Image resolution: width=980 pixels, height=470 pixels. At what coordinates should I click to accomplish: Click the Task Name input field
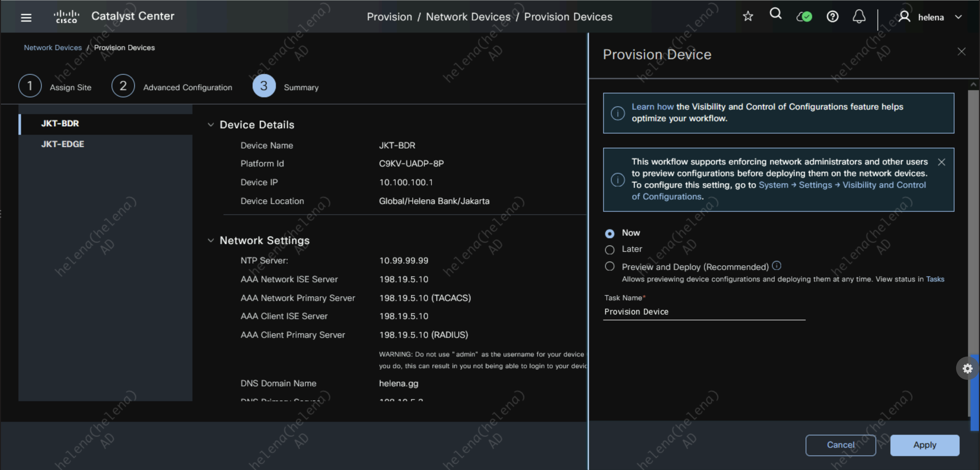(x=703, y=312)
